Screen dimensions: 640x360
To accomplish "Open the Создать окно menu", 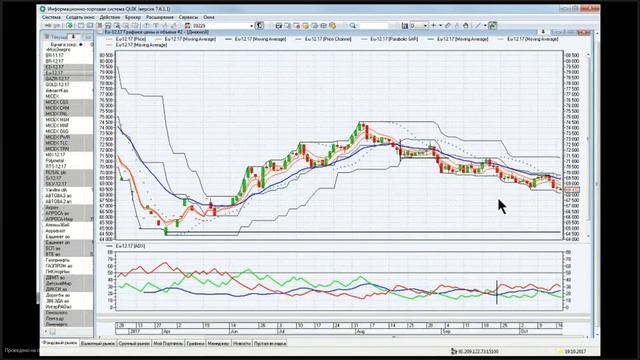I will 80,17.
